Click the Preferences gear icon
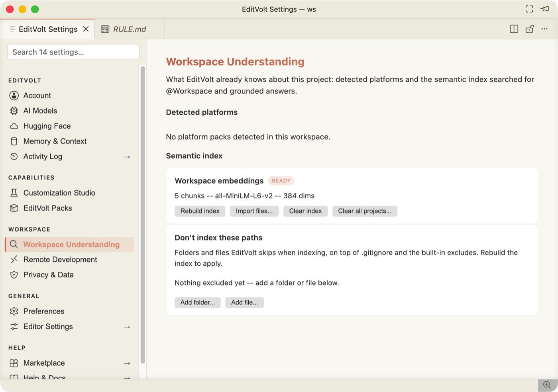The height and width of the screenshot is (392, 558). 14,311
